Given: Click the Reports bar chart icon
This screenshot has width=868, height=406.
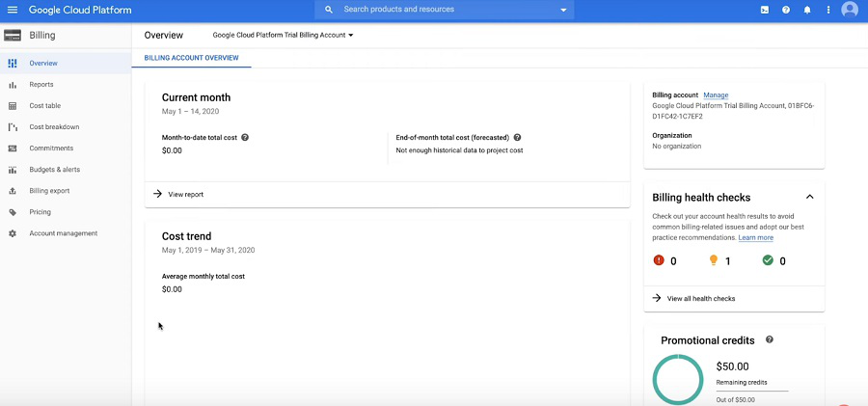Looking at the screenshot, I should coord(13,85).
